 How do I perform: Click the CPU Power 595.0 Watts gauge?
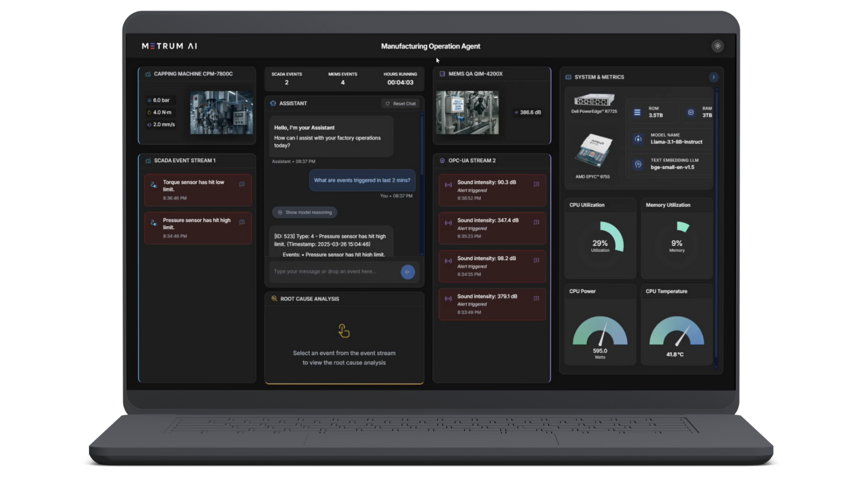[x=600, y=331]
